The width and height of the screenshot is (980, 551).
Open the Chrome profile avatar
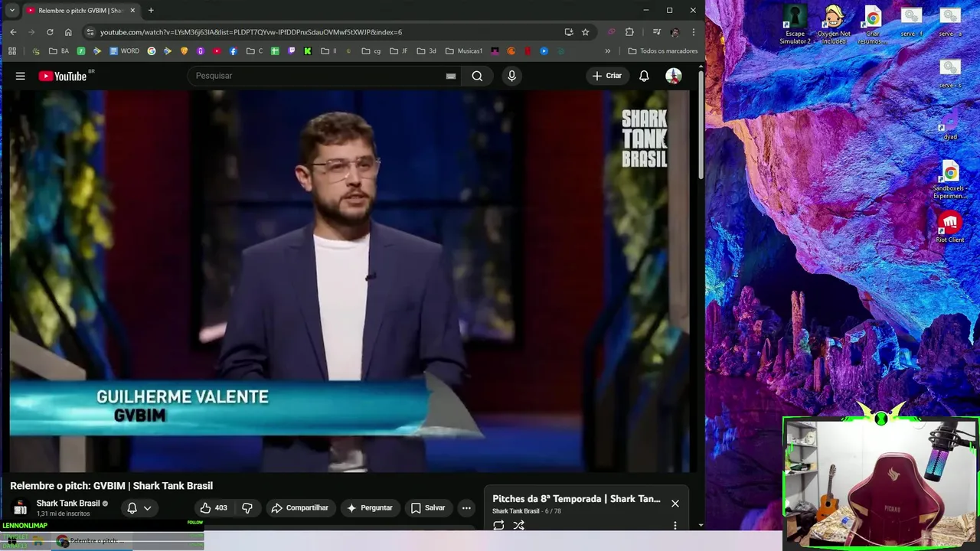675,32
